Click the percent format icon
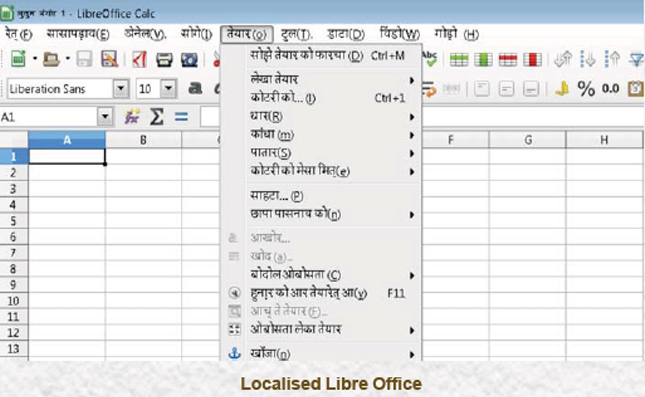 [x=586, y=88]
